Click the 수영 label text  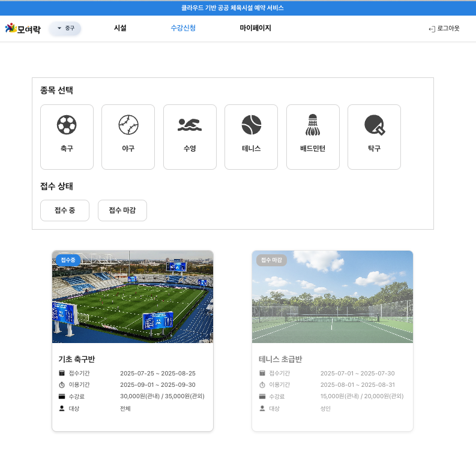[x=190, y=148]
